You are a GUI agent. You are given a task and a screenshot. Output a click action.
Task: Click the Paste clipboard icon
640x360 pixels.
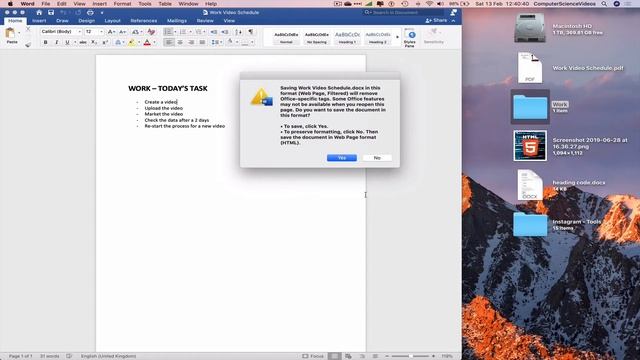pyautogui.click(x=10, y=34)
